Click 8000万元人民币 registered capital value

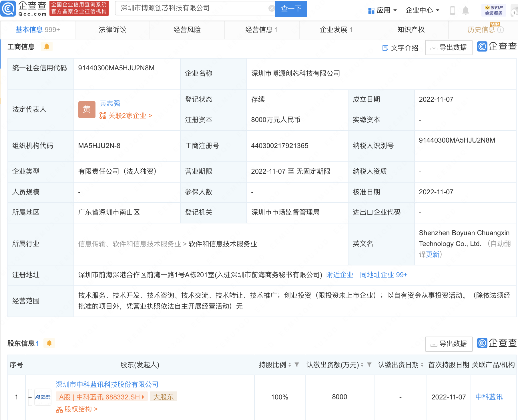pyautogui.click(x=276, y=120)
